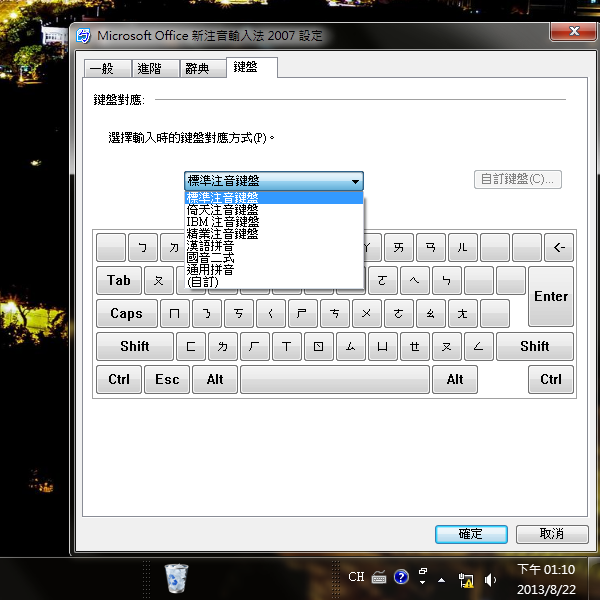
Task: Click the taskbar clock showing 下午 01:10
Action: [546, 579]
